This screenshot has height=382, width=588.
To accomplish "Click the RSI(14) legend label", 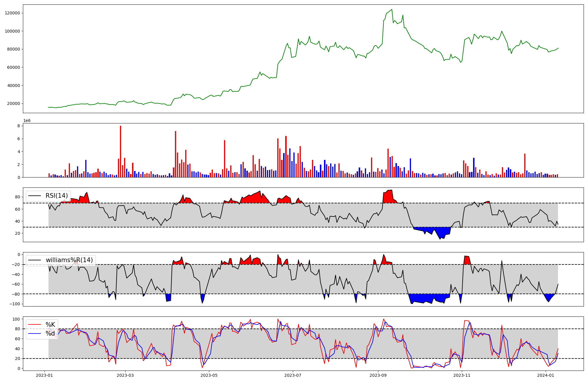I will pos(56,196).
